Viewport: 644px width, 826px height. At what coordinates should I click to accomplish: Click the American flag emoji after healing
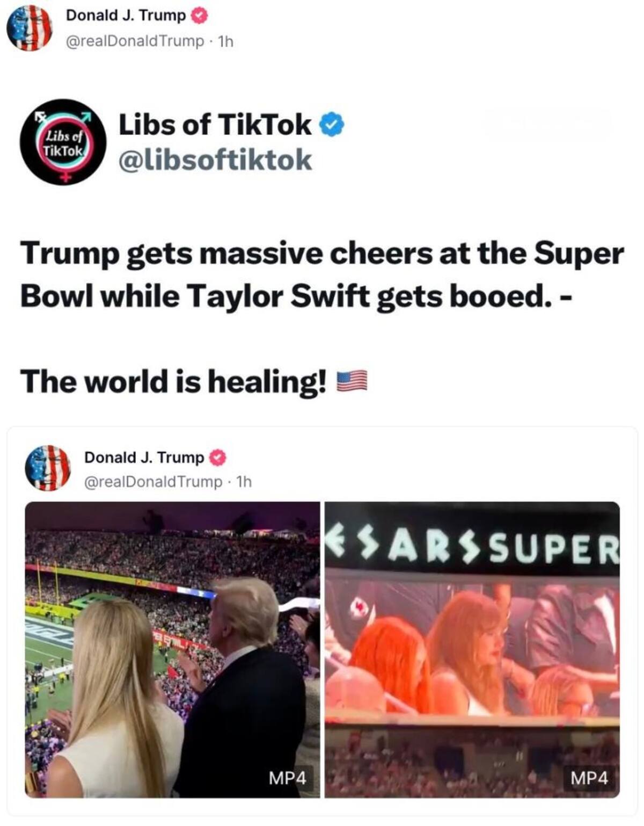pos(352,381)
